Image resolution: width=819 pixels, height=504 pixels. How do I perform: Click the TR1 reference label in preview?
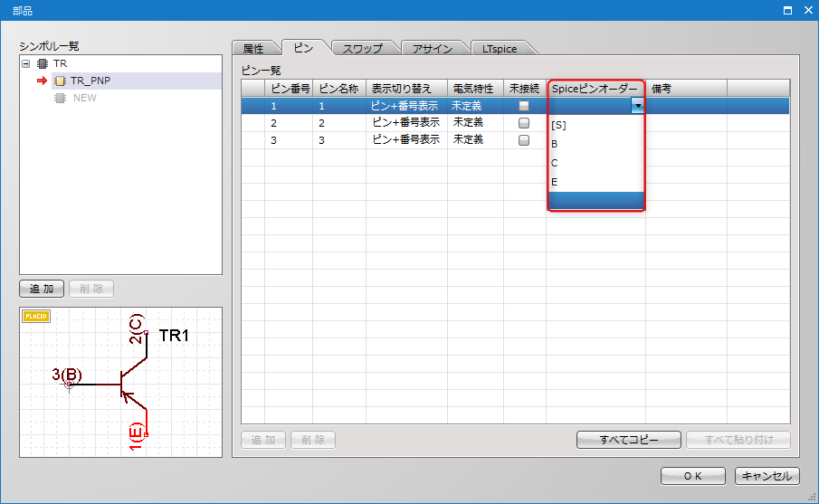[x=174, y=336]
